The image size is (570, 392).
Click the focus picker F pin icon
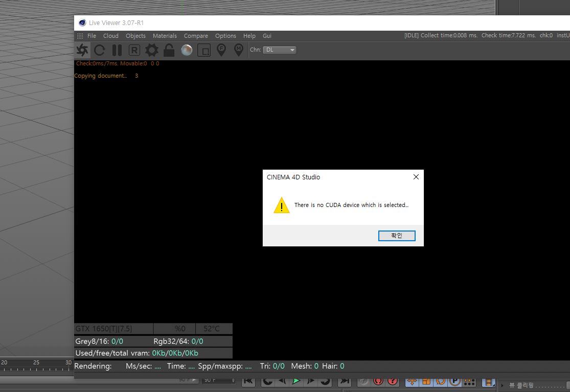coord(221,50)
